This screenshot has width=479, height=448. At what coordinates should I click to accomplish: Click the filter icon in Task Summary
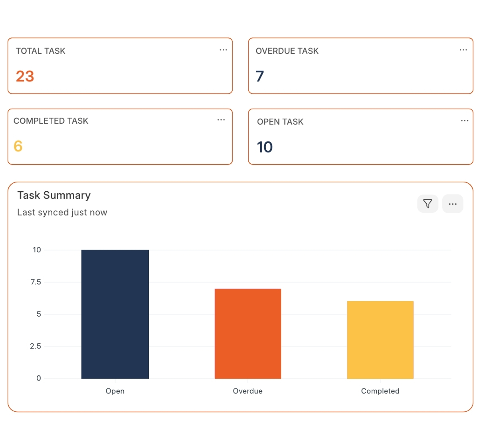click(x=428, y=204)
